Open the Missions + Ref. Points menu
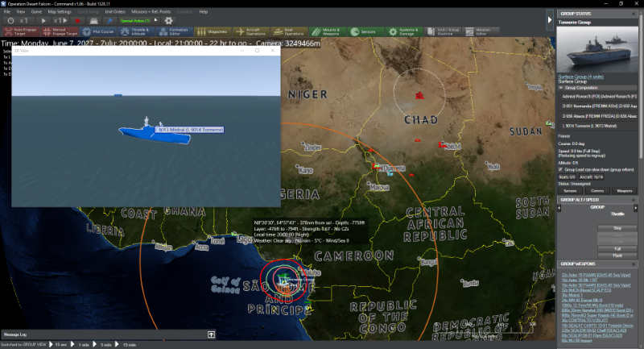 [151, 11]
